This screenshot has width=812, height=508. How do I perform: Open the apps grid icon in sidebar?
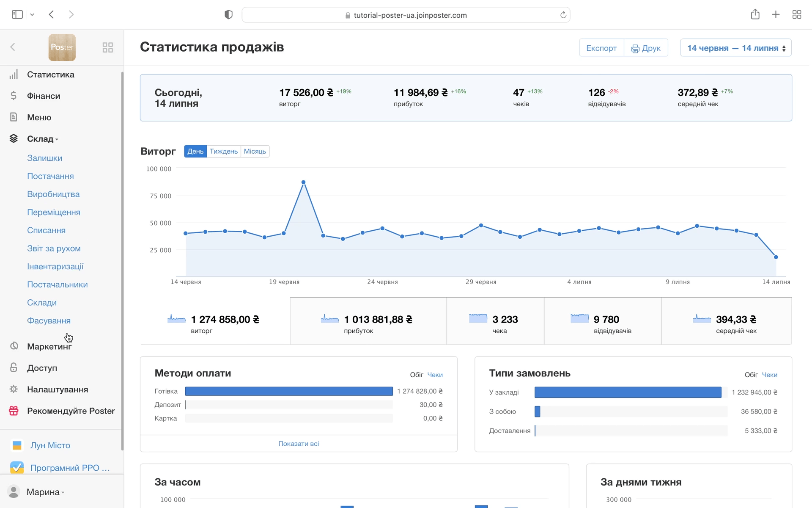coord(107,47)
